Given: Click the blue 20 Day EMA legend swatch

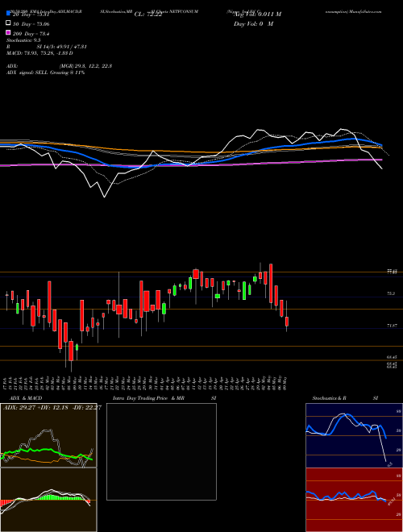Looking at the screenshot, I should (x=8, y=14).
